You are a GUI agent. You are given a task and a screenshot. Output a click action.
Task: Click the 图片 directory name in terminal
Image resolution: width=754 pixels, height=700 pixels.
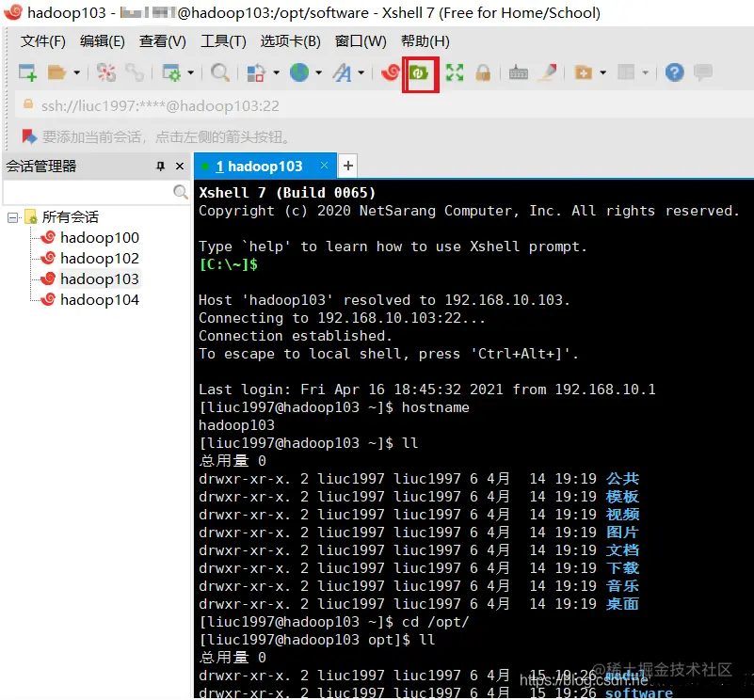[x=622, y=533]
